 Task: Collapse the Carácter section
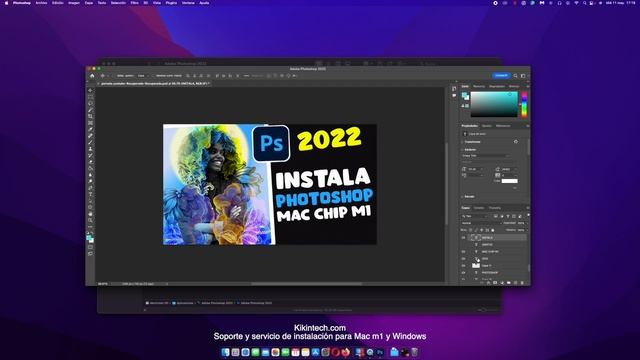(x=462, y=149)
